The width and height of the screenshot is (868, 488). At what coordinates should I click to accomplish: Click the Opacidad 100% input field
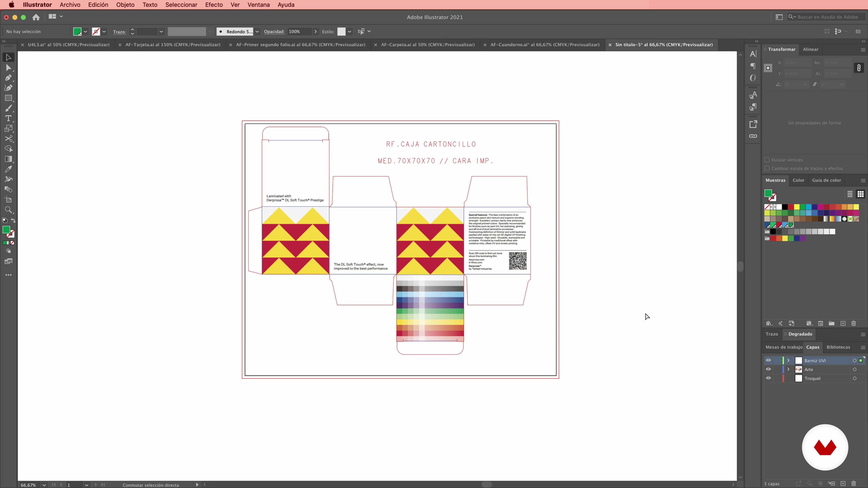coord(299,31)
